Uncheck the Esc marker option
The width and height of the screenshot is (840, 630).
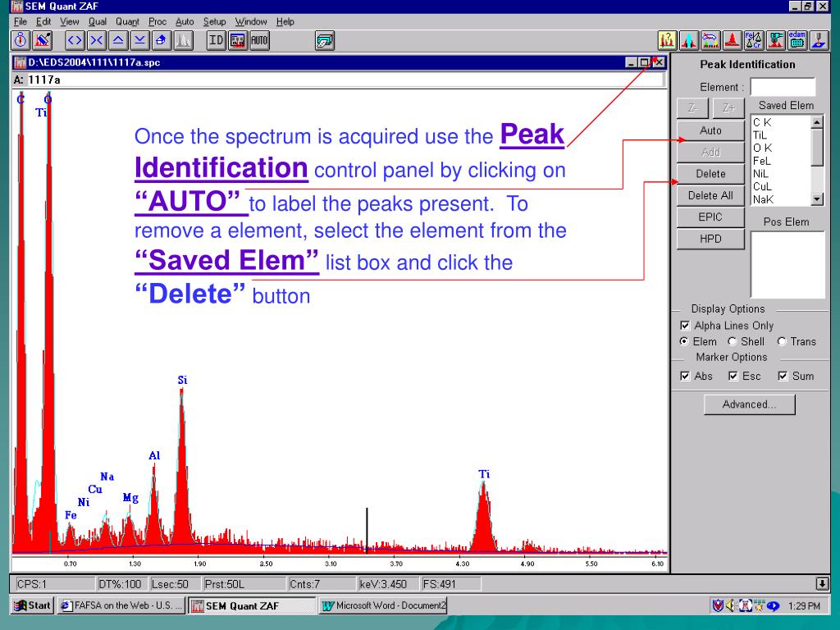coord(734,377)
